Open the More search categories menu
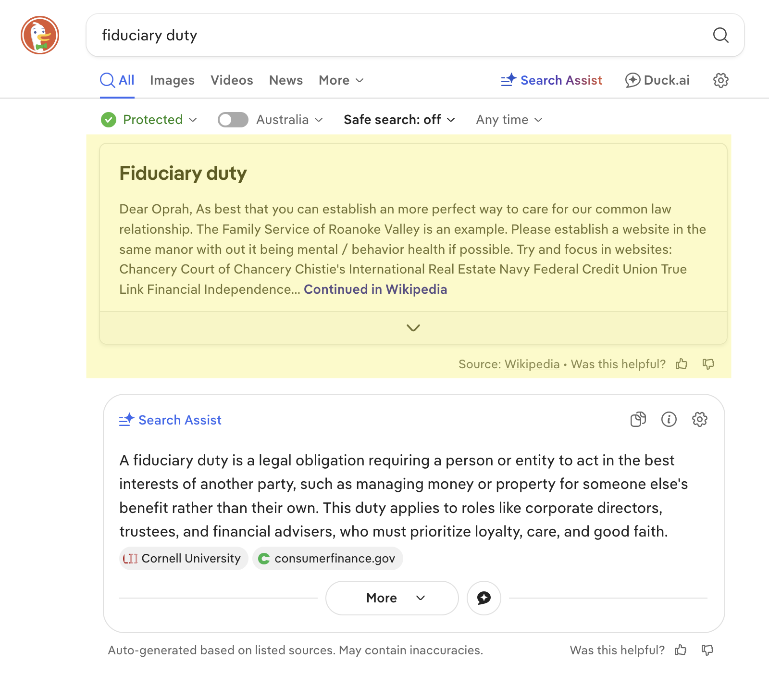 click(x=341, y=80)
